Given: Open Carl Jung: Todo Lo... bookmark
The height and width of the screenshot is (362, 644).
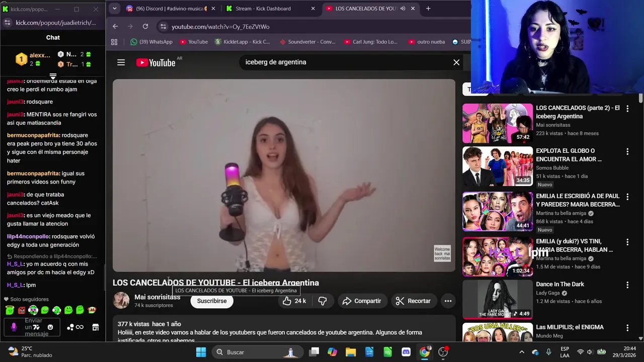Looking at the screenshot, I should click(x=371, y=42).
